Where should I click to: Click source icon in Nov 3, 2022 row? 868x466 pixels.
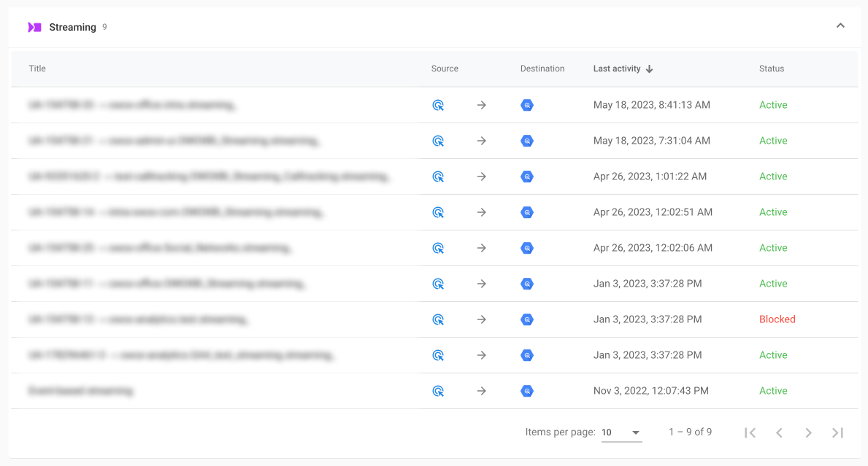point(438,391)
